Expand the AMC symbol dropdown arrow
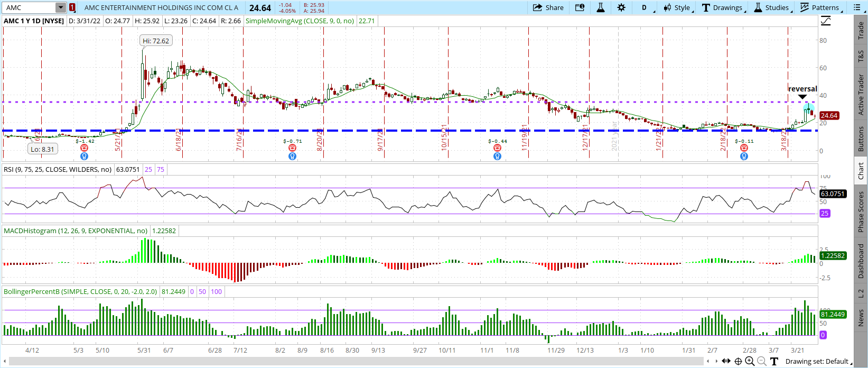Viewport: 868px width, 368px height. (x=61, y=7)
